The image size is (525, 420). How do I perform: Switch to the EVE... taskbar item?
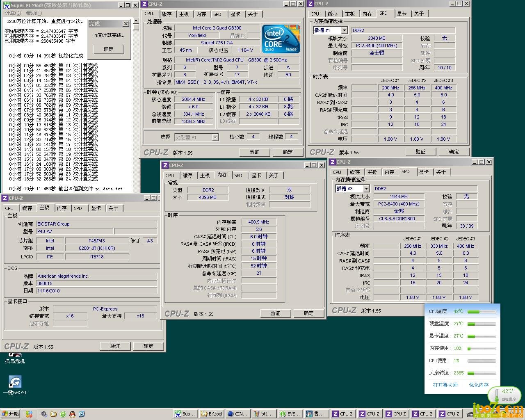(290, 414)
